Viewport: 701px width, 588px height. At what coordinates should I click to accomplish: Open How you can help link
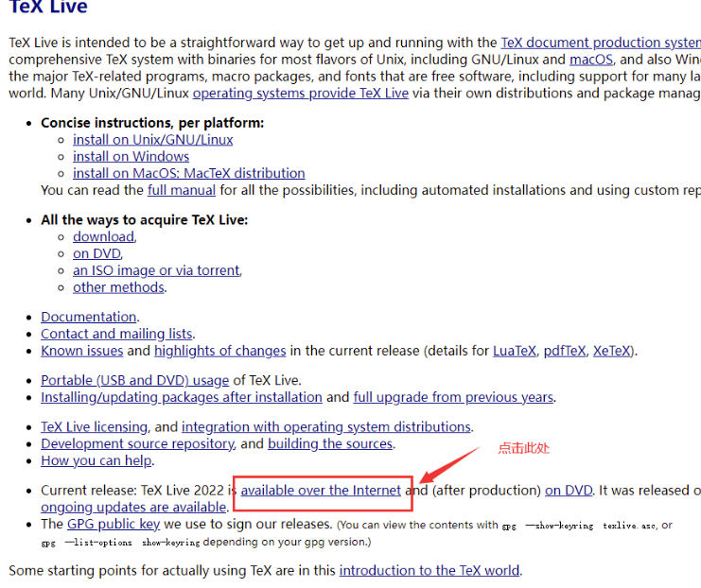click(x=96, y=460)
